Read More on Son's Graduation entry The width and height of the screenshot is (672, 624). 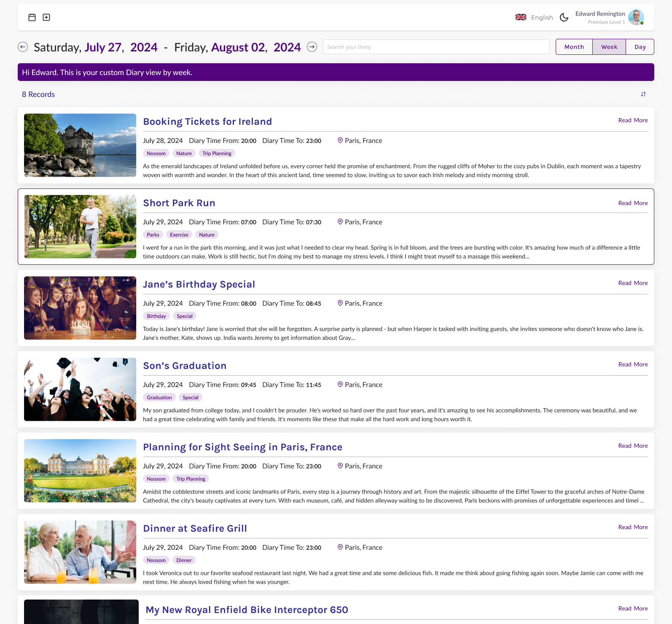pos(633,364)
